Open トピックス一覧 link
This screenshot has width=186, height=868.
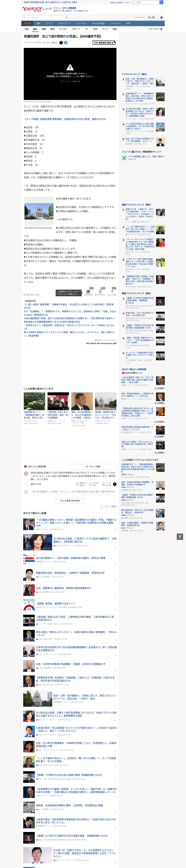tap(155, 29)
